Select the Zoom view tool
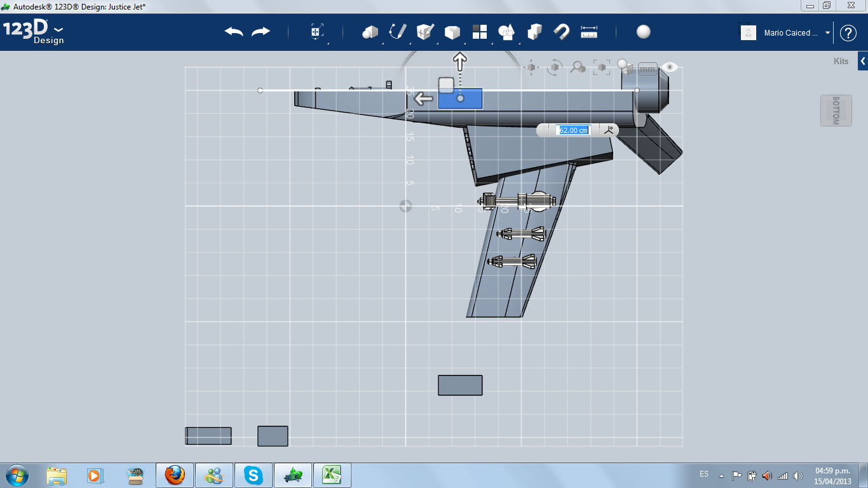 pyautogui.click(x=578, y=67)
